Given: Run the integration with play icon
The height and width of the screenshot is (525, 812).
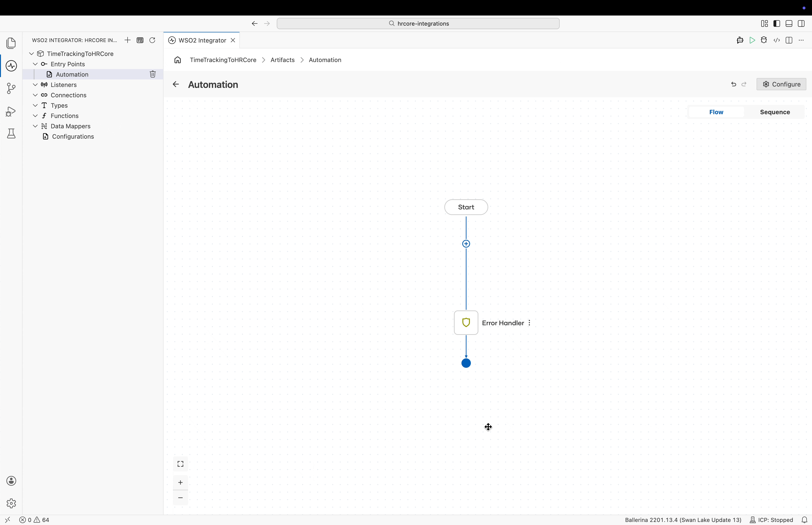Looking at the screenshot, I should [752, 40].
